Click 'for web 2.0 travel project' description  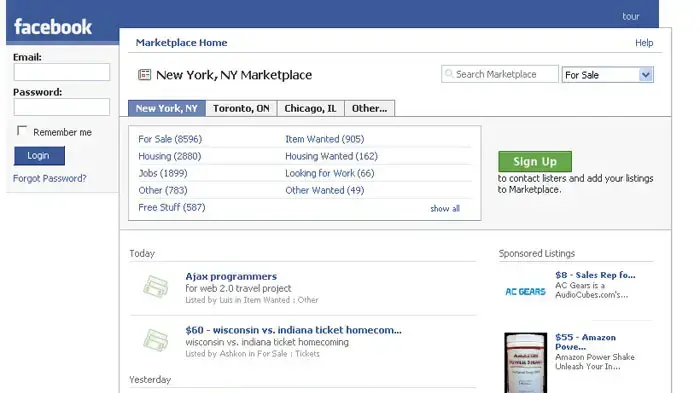238,288
